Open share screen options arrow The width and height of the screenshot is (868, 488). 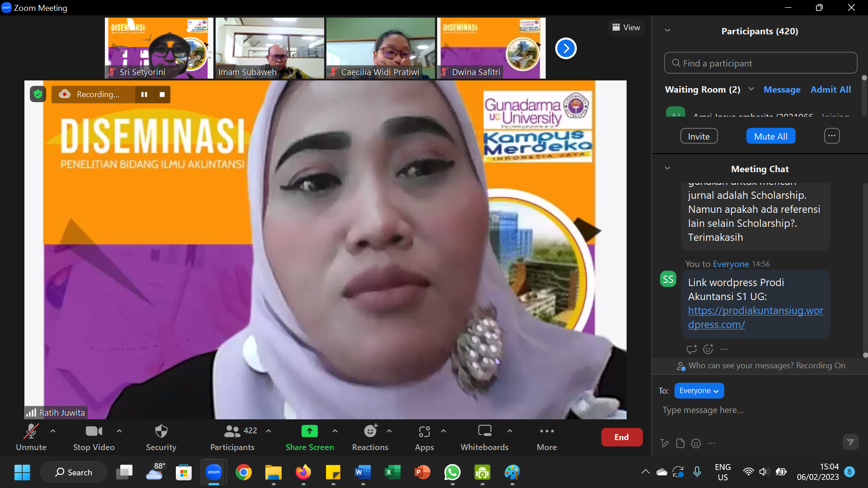click(x=335, y=431)
